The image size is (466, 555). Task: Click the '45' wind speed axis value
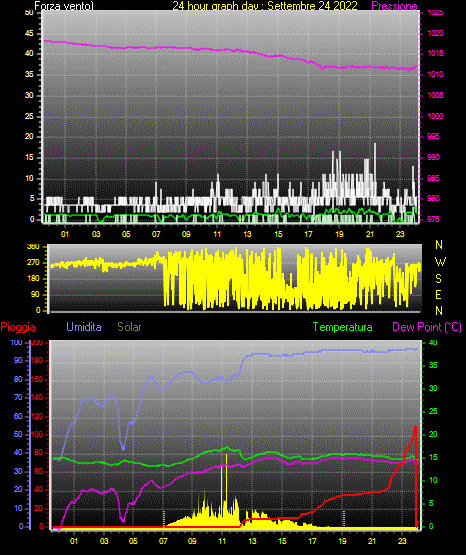29,33
